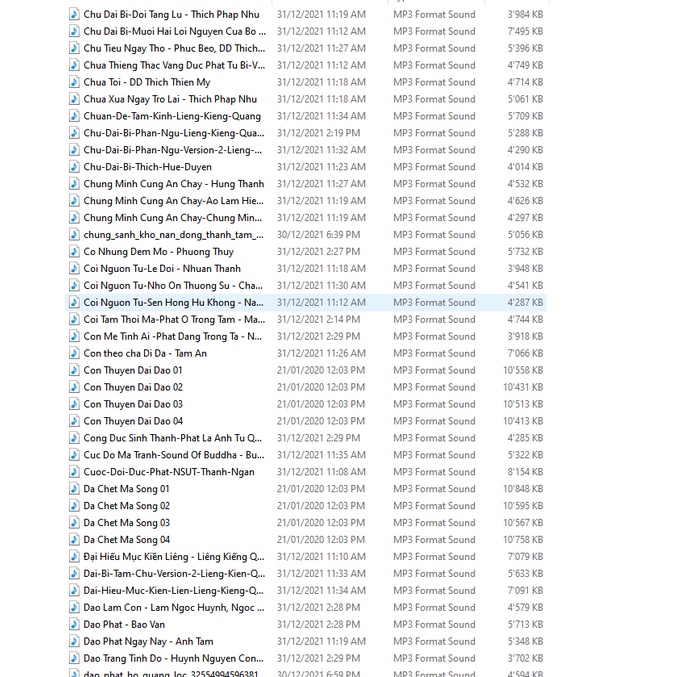The width and height of the screenshot is (677, 677).
Task: Click the icon beside Chu-Dai-Bi-Thich-Hue-Duyen
Action: coord(74,167)
